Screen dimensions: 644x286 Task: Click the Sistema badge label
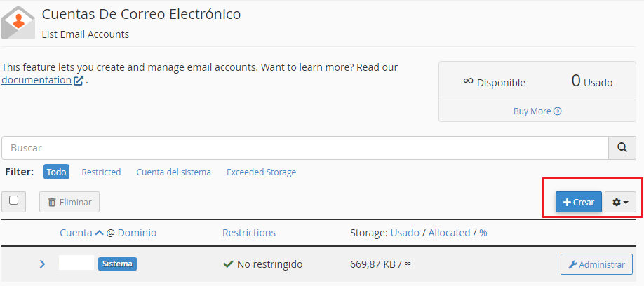[117, 264]
